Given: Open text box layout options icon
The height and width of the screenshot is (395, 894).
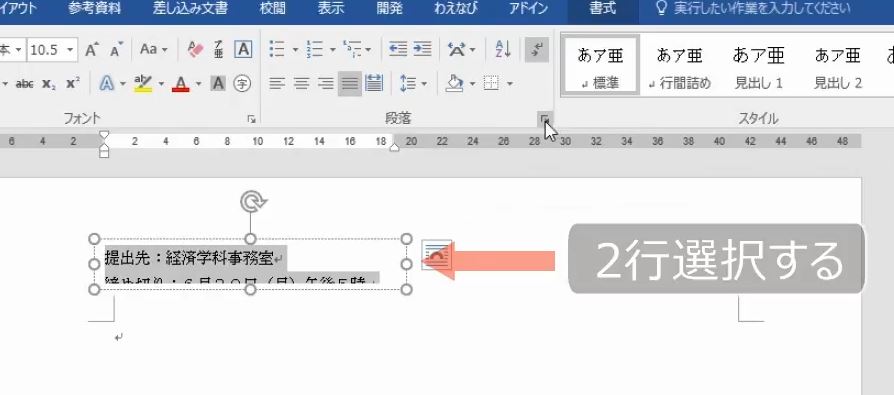Looking at the screenshot, I should pos(437,255).
